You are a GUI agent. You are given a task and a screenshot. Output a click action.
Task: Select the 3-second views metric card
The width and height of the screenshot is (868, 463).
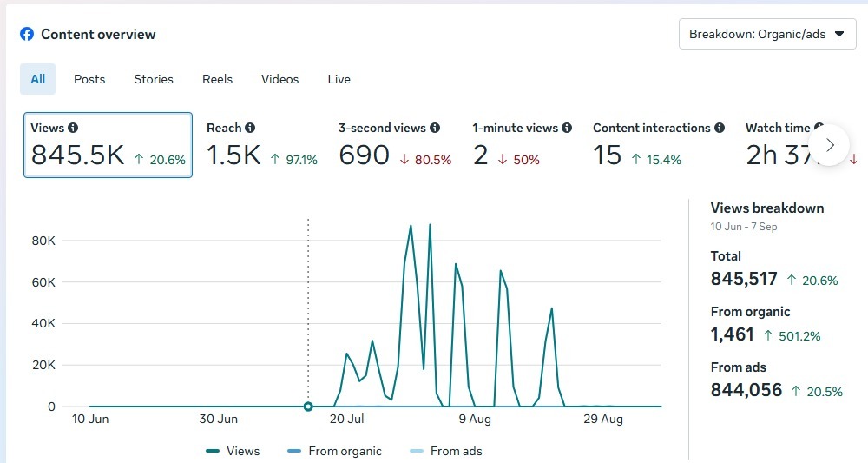tap(395, 145)
